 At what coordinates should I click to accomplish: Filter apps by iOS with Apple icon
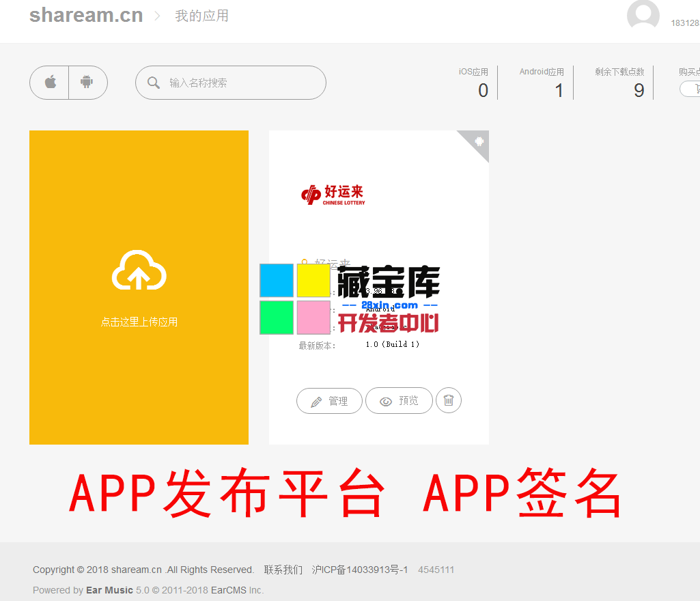tap(50, 83)
